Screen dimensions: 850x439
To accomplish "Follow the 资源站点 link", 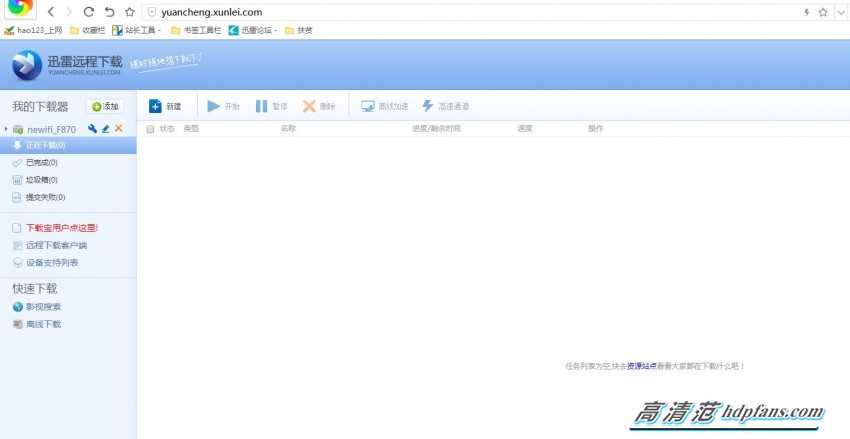I will click(x=642, y=366).
